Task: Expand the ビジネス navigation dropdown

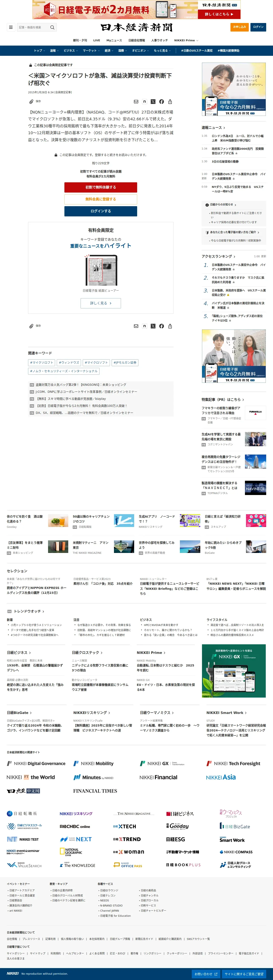Action: tap(71, 51)
